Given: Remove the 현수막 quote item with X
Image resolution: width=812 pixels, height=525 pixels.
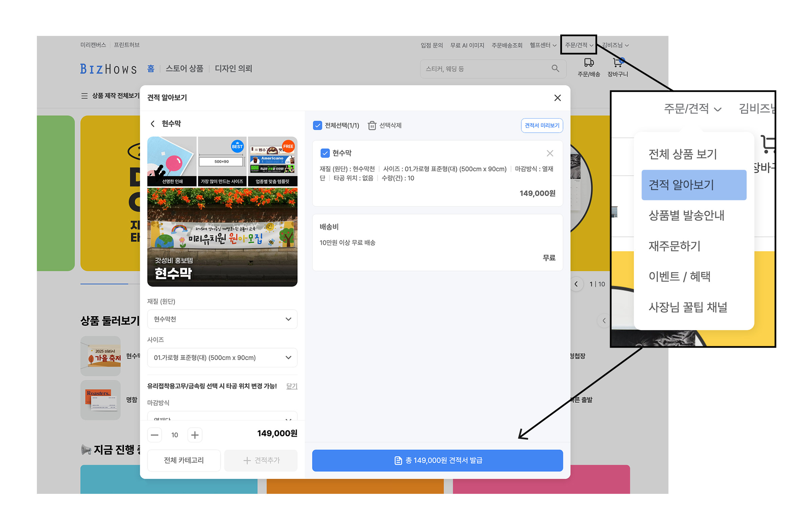Looking at the screenshot, I should [x=550, y=153].
